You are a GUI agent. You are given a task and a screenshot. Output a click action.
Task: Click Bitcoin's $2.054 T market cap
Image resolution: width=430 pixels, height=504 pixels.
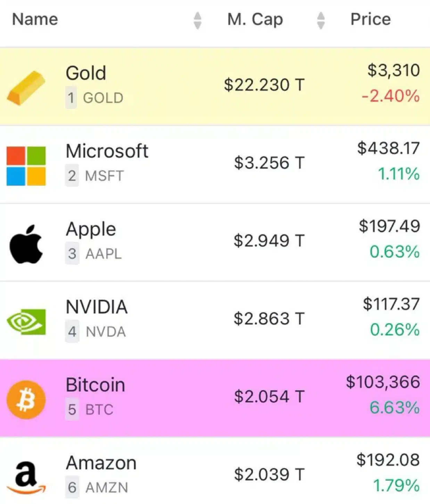pos(269,397)
